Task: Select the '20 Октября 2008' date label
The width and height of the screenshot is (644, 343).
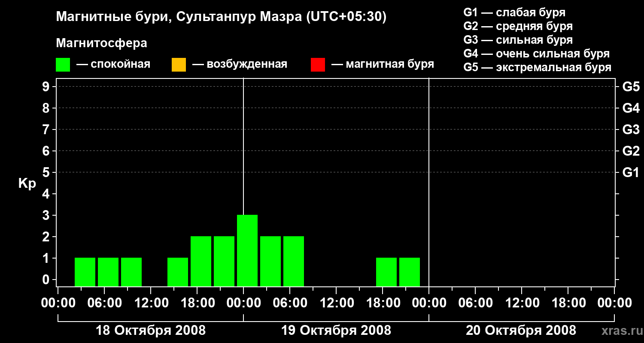Action: pos(521,330)
